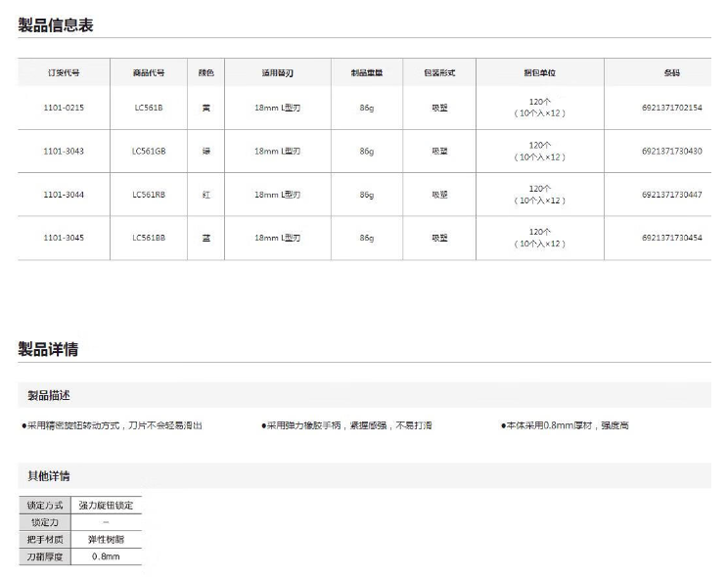Select barcode 6921371730447
Screen dimensions: 728x577
pos(671,195)
